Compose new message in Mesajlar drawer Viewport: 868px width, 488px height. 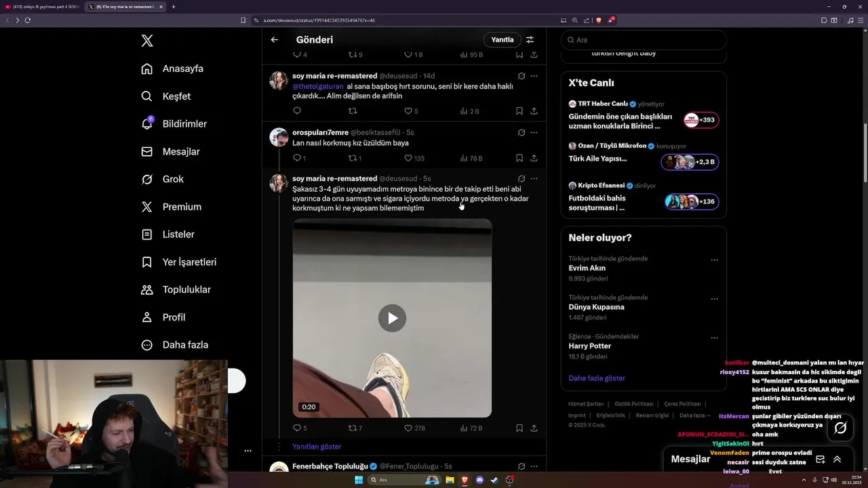click(x=820, y=459)
